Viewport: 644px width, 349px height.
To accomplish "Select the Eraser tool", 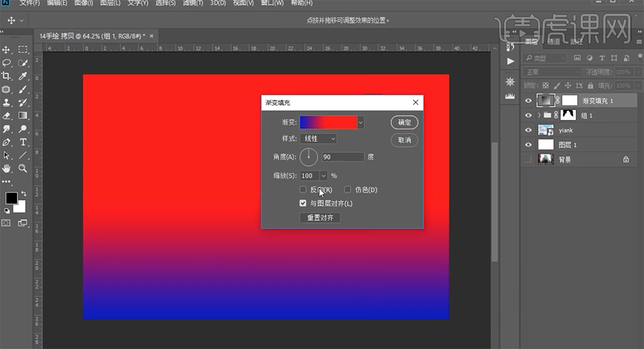I will (x=7, y=116).
